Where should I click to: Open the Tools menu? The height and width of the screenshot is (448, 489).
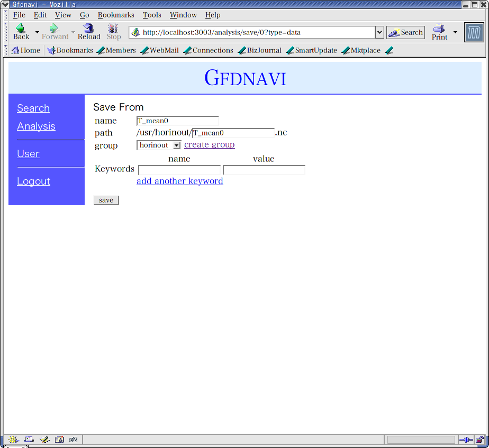coord(152,15)
